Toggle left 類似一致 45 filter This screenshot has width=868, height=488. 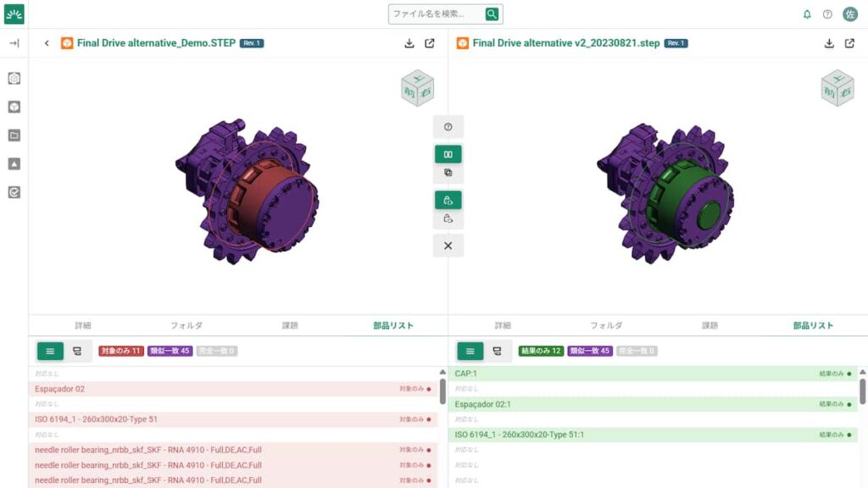click(x=170, y=351)
